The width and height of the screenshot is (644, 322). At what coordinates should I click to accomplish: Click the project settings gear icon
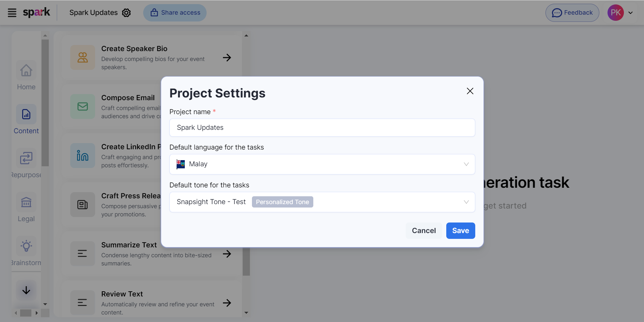click(126, 13)
